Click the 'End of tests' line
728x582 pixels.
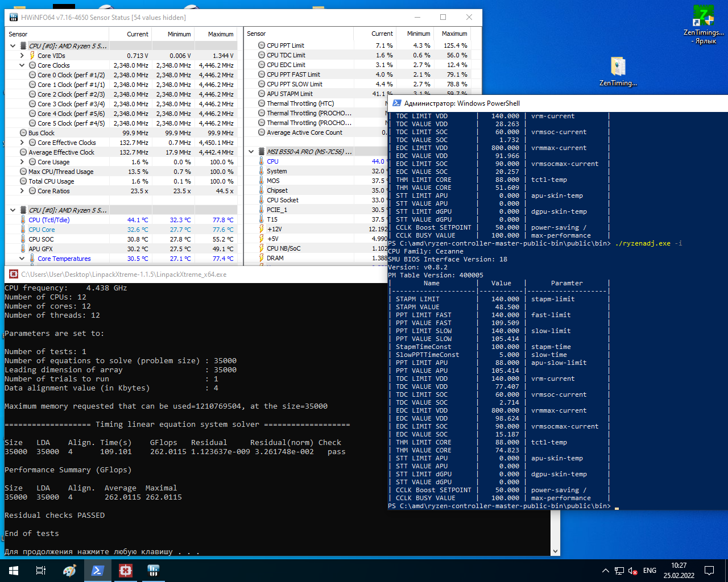[x=32, y=534]
